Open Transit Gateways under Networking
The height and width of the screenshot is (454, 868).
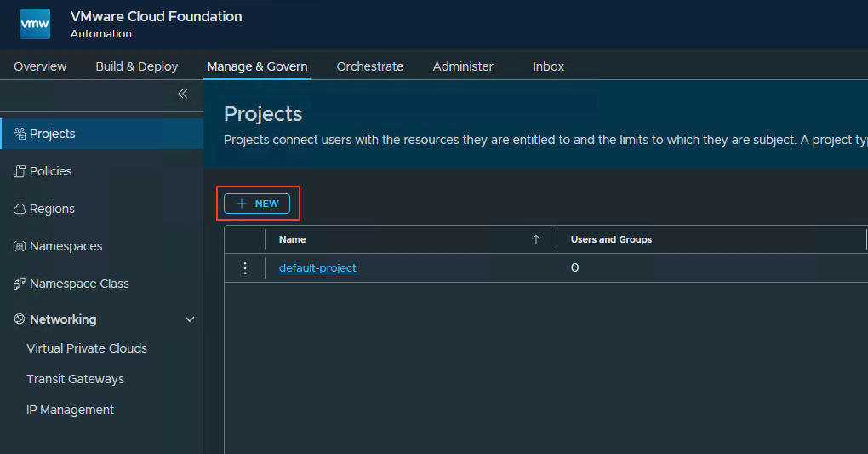(x=75, y=379)
